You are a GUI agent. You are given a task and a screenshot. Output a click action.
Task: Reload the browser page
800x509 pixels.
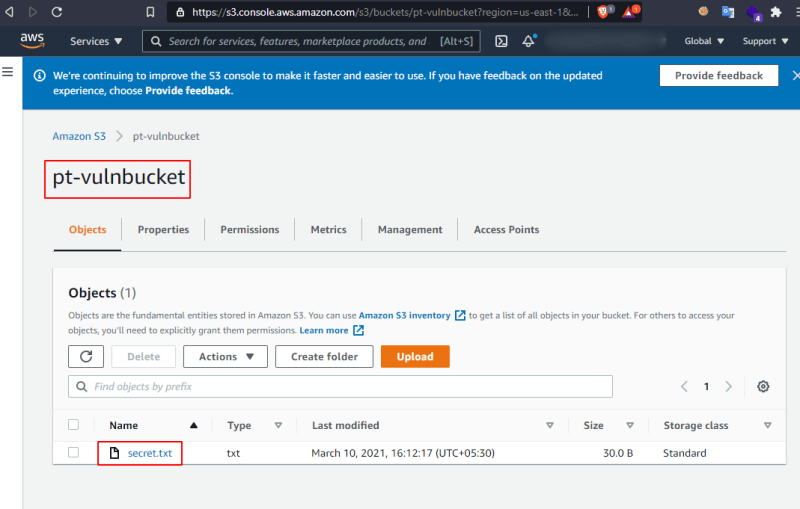57,12
